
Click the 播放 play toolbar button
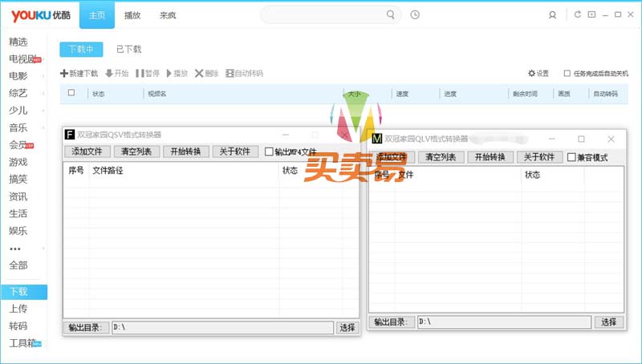[177, 73]
